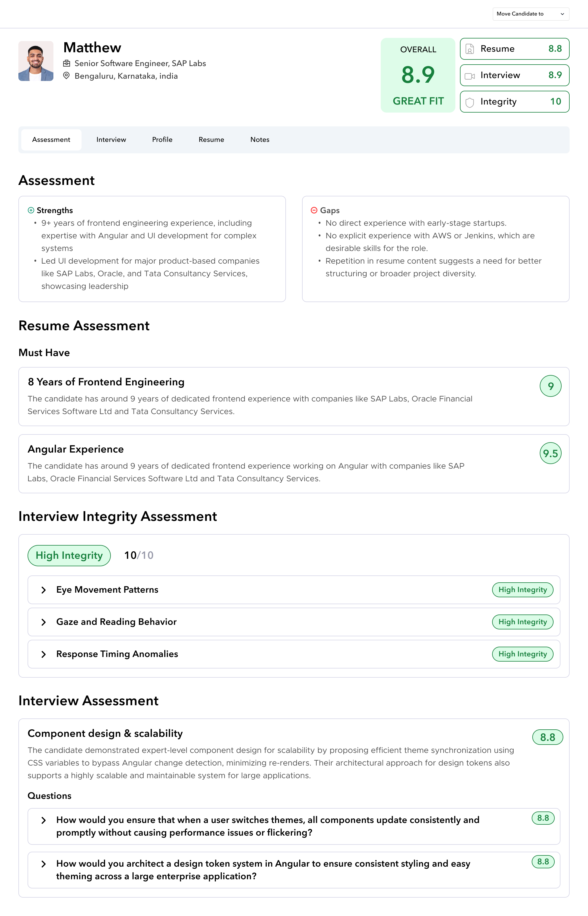Click the 9.5 Angular Experience score badge
The height and width of the screenshot is (916, 588).
(550, 453)
